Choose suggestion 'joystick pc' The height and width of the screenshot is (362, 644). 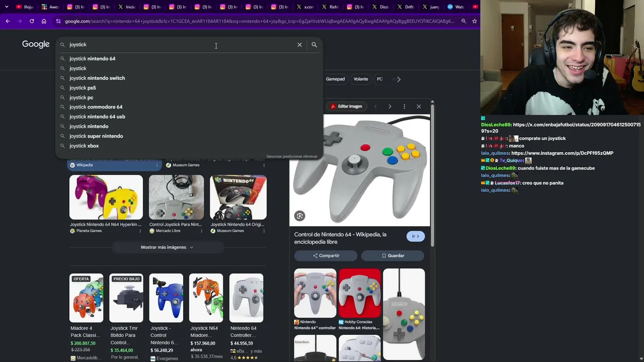click(x=189, y=98)
